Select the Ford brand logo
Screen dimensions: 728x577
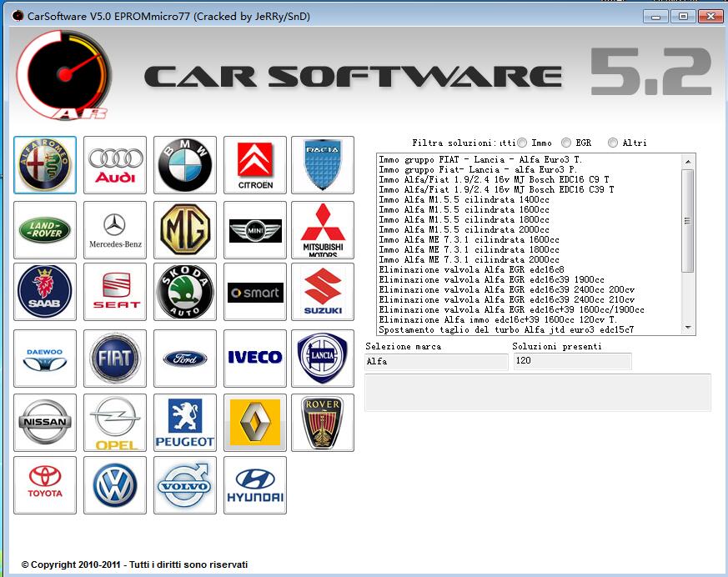tap(185, 359)
